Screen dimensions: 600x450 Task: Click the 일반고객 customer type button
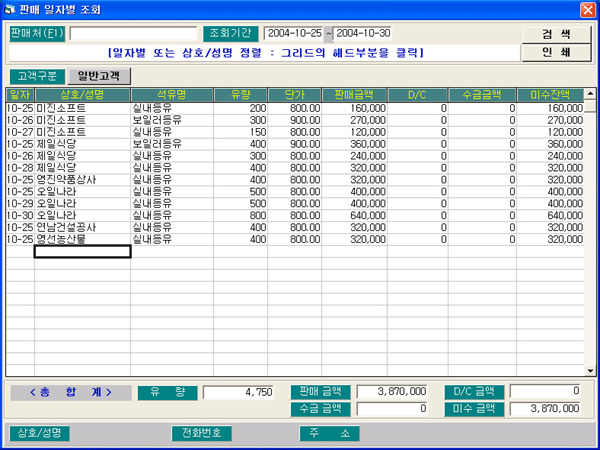coord(99,77)
